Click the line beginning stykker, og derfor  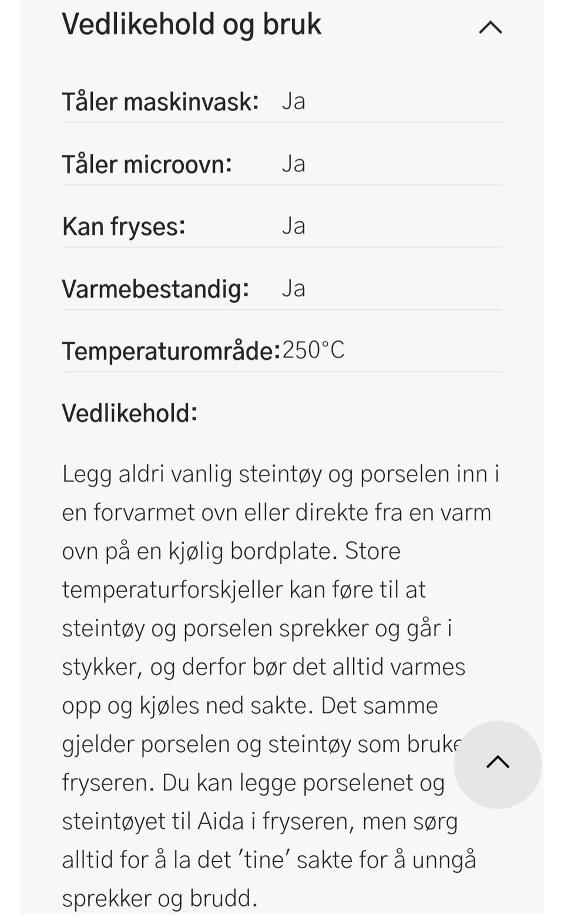(264, 667)
